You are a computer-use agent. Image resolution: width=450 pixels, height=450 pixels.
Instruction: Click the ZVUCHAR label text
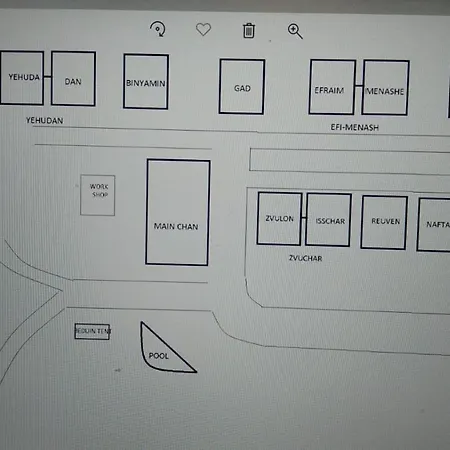coord(305,258)
